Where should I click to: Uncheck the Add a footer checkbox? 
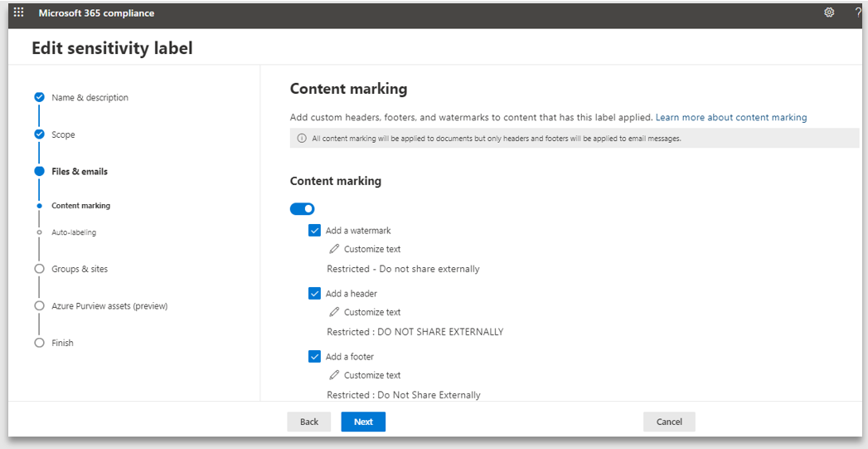(x=314, y=357)
